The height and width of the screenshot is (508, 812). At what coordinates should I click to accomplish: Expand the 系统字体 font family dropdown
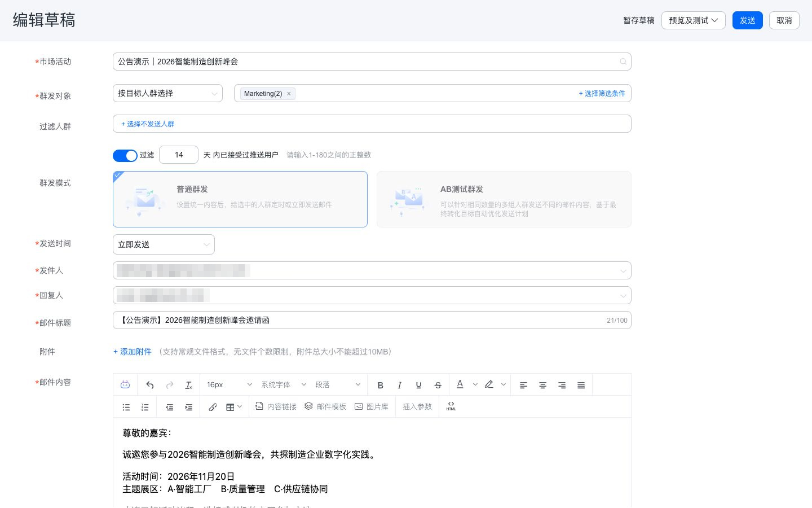pos(284,385)
